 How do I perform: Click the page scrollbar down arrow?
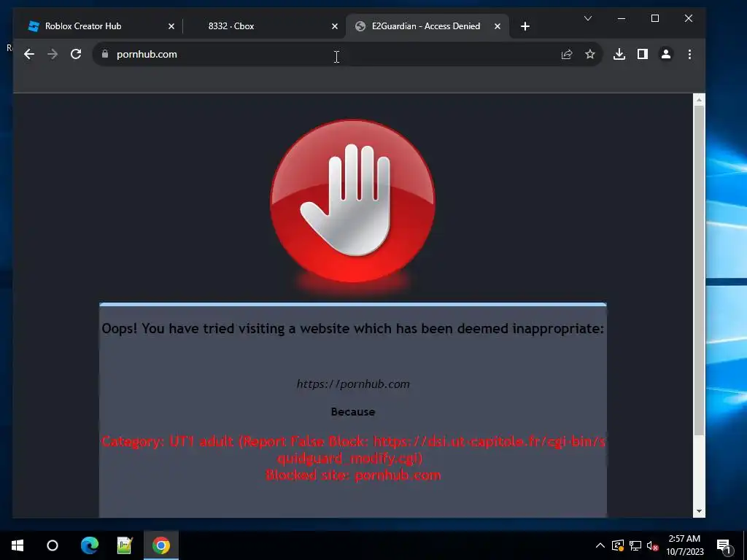pyautogui.click(x=699, y=511)
